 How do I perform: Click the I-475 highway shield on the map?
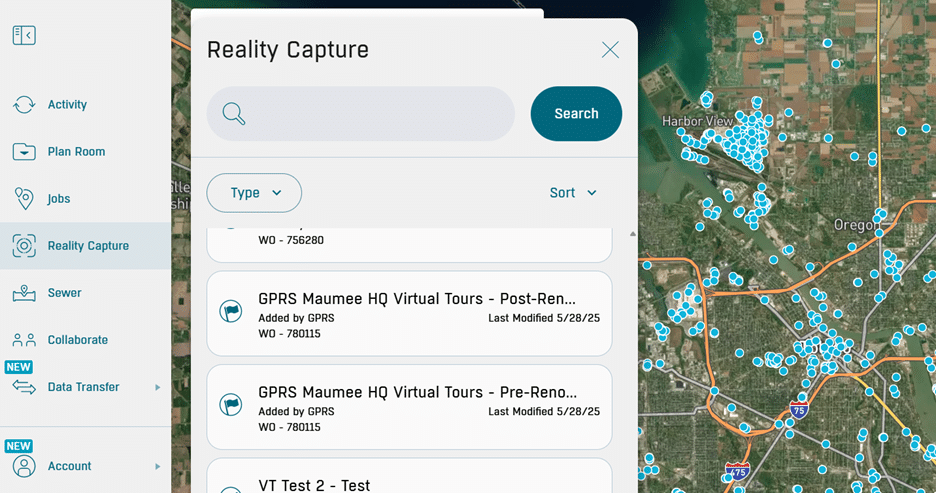pos(737,471)
